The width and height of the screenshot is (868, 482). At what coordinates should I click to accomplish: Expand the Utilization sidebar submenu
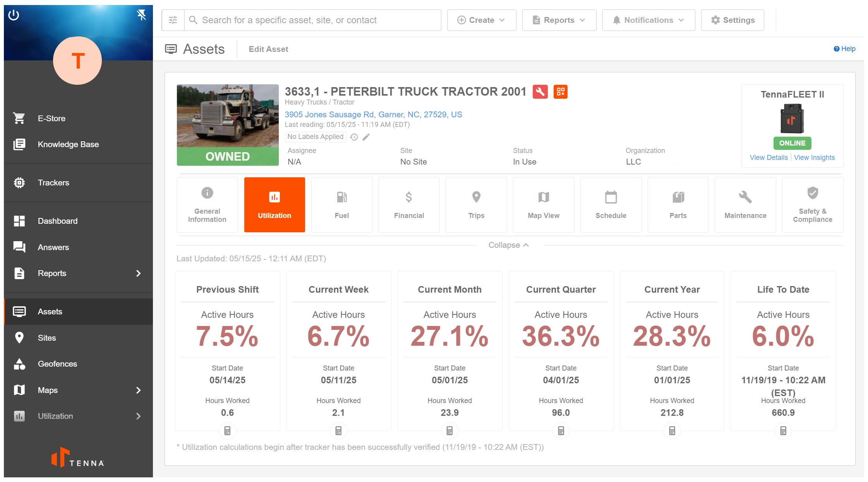[x=138, y=416]
